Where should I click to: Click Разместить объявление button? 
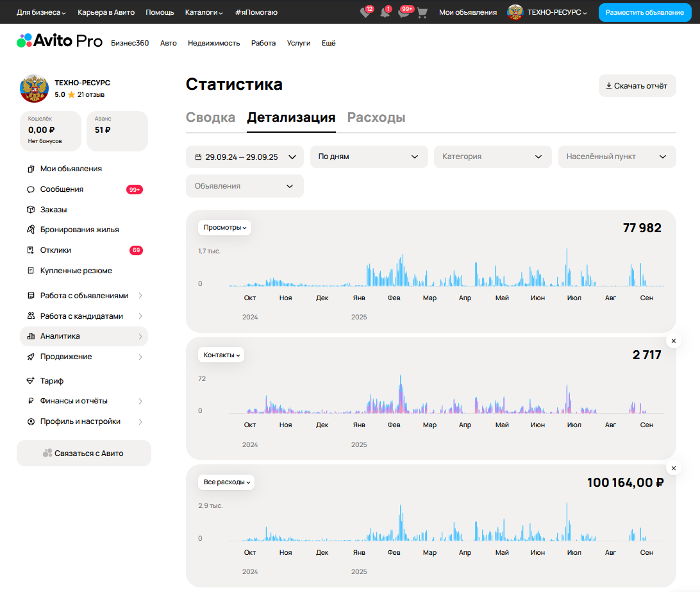pos(645,13)
